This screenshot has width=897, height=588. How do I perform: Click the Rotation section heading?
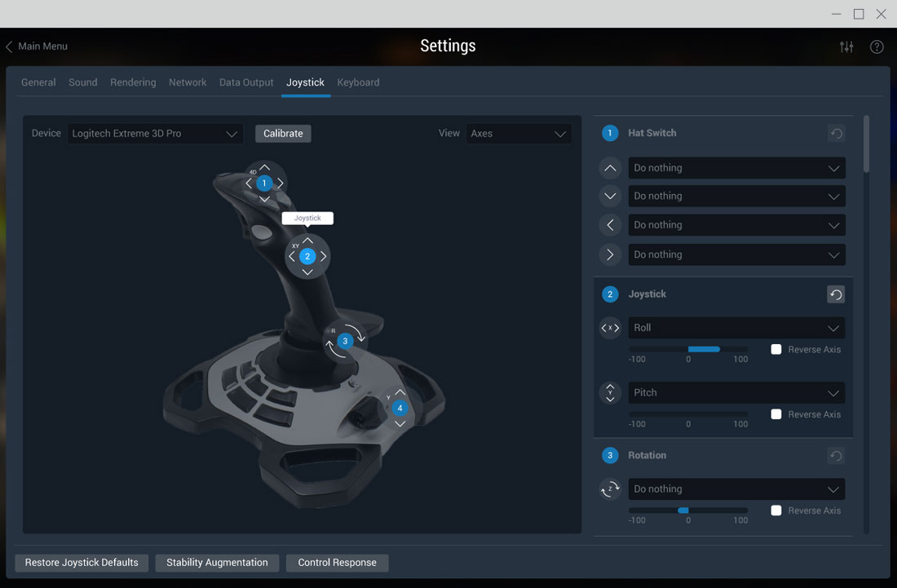647,456
